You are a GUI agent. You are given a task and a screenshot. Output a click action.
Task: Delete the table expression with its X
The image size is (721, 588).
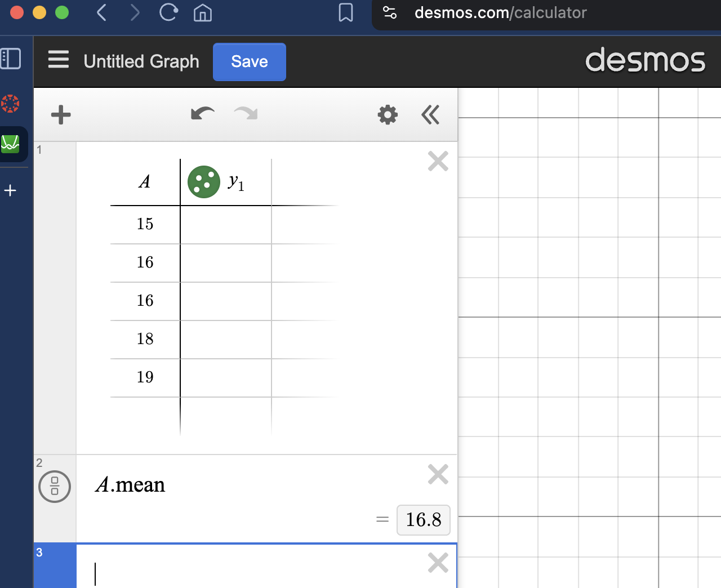(x=438, y=161)
